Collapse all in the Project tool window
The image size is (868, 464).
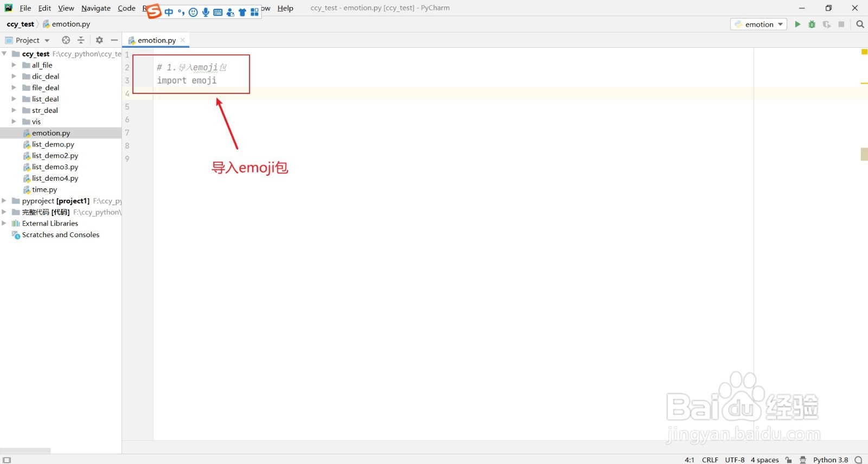[81, 40]
